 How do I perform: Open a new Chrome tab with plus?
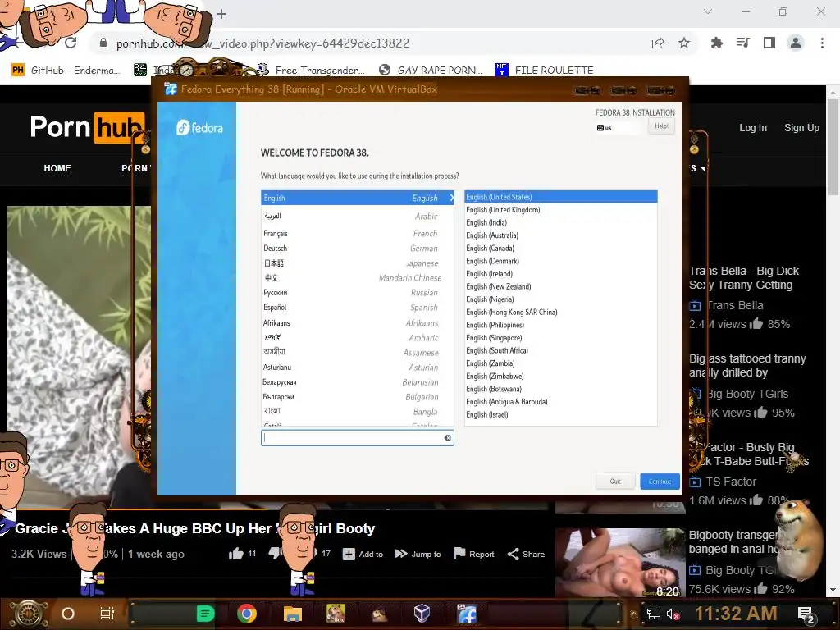(x=221, y=14)
